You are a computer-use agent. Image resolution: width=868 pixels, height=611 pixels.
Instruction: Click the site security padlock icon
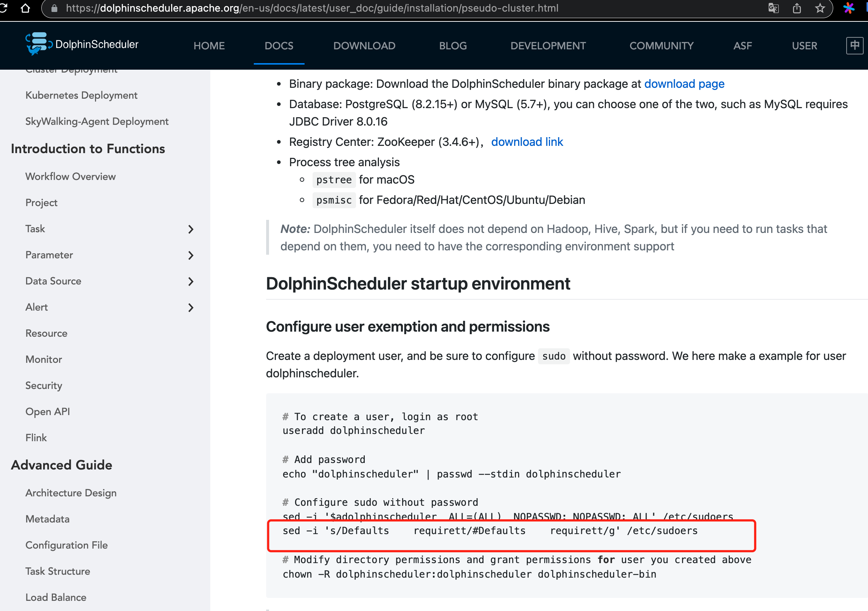[54, 8]
